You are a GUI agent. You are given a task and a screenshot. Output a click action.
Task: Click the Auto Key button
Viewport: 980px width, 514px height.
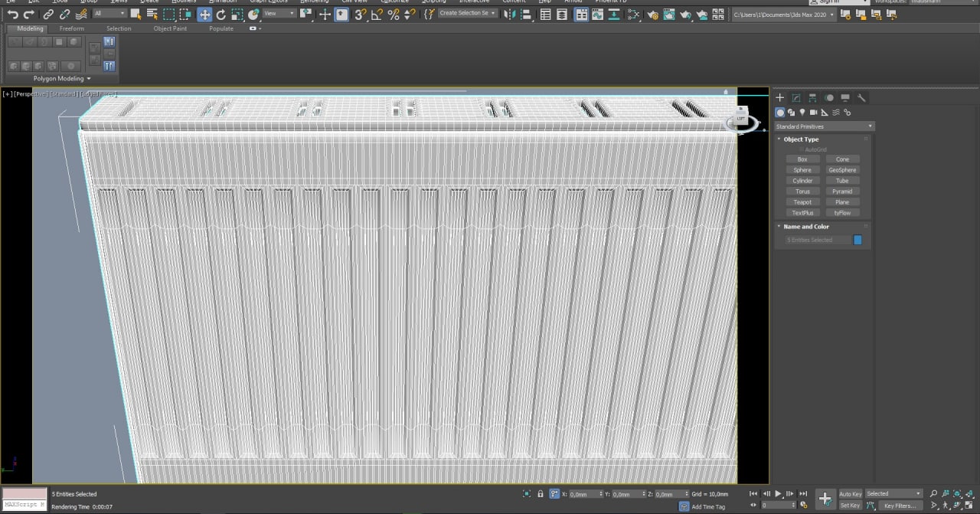tap(851, 494)
